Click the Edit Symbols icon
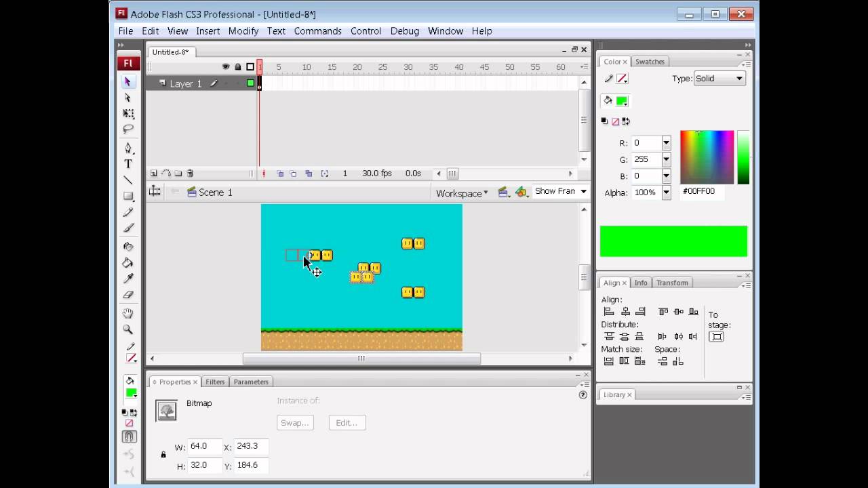This screenshot has height=488, width=868. click(x=521, y=192)
